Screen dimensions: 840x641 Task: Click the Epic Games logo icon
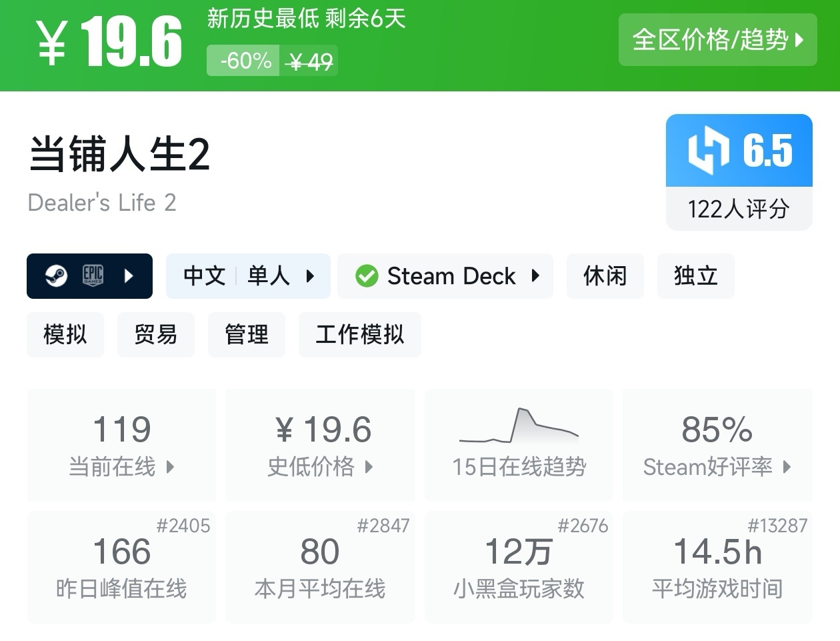pos(93,275)
